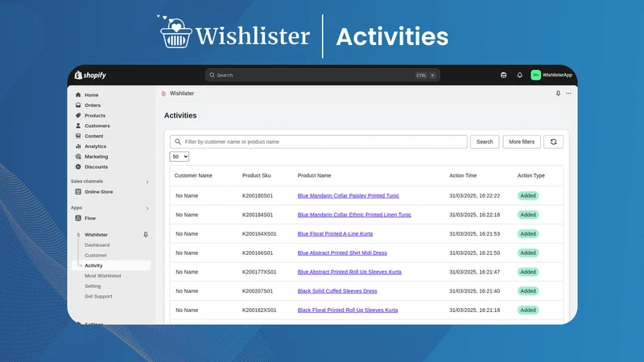This screenshot has height=362, width=644.
Task: Open Wishlister app in sidebar
Action: 96,235
